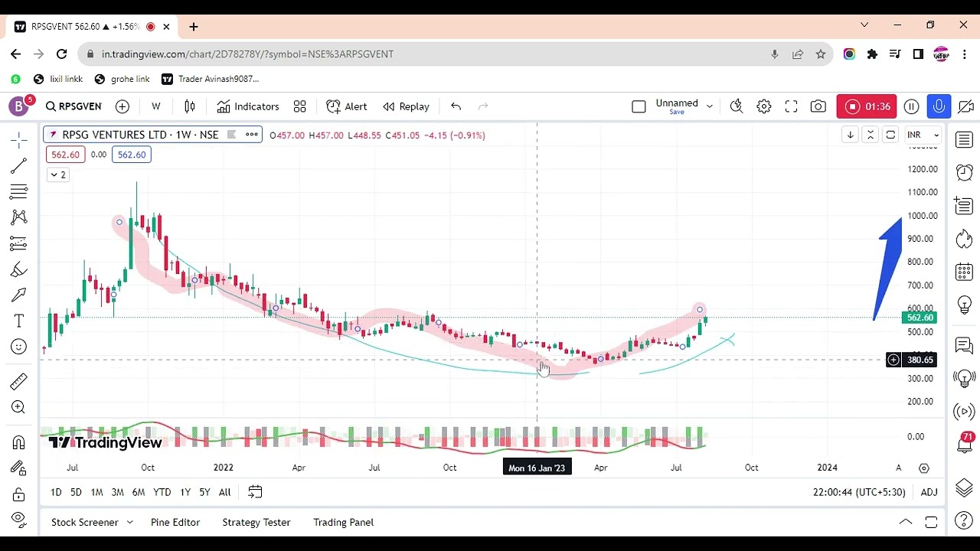Collapse the chart pane with arrows icon

(870, 135)
